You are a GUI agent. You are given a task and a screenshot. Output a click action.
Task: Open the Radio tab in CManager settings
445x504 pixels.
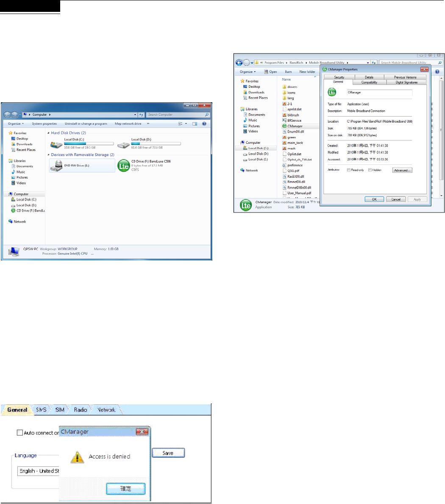click(81, 410)
